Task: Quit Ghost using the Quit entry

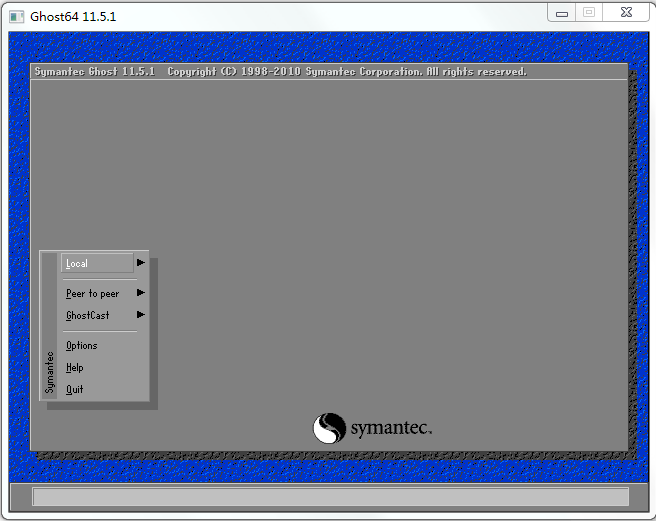Action: click(x=74, y=390)
